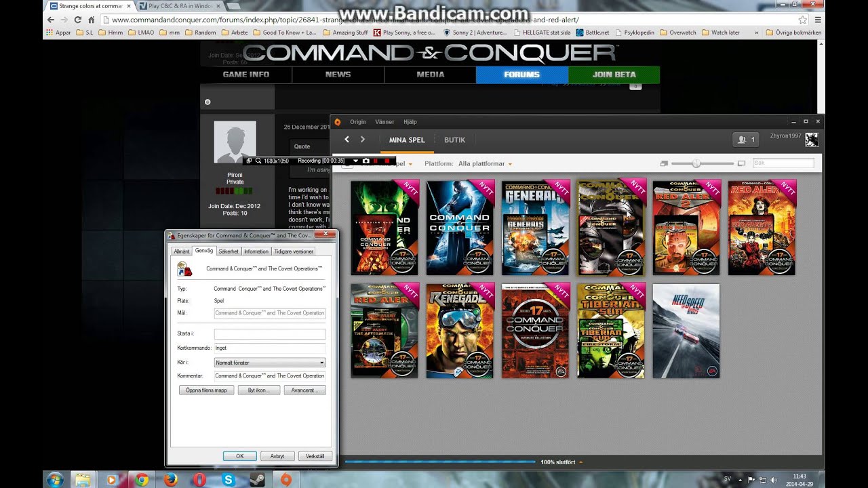Open the Origin menu
The image size is (868, 488).
[x=357, y=122]
